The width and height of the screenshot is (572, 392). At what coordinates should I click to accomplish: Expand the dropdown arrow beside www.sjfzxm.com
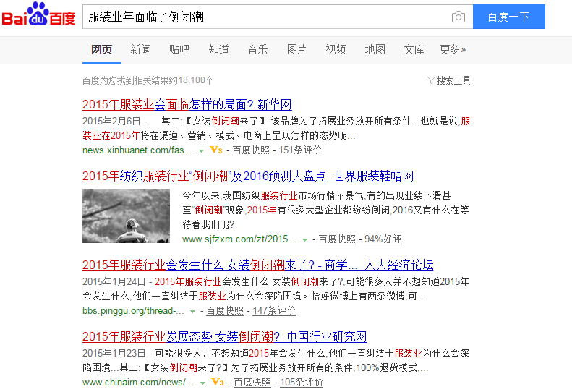304,240
